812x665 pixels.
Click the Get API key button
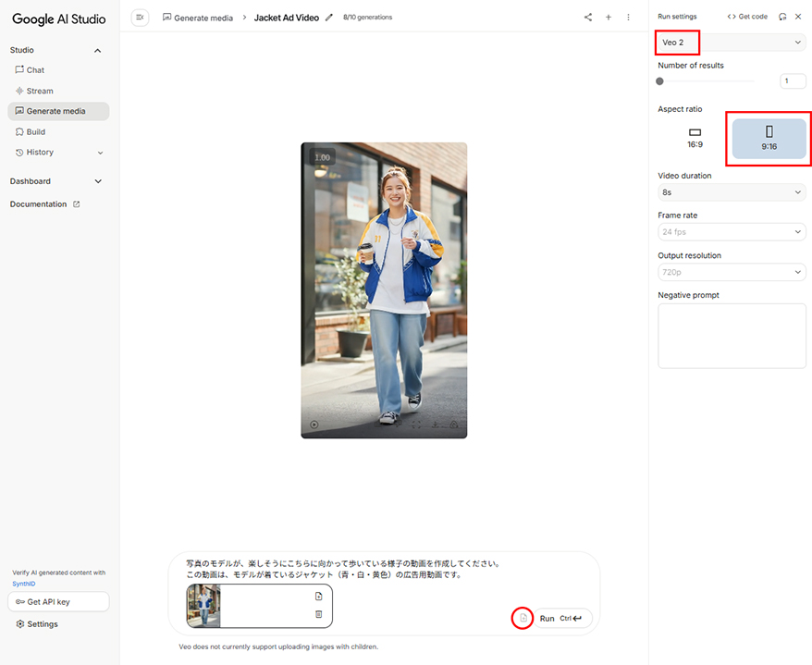pyautogui.click(x=58, y=602)
